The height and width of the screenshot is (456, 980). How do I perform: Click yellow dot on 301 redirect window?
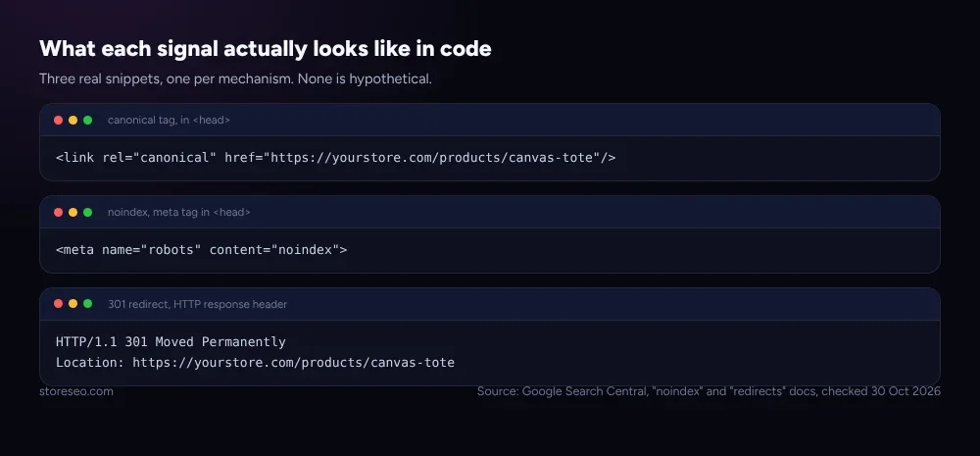(x=73, y=304)
